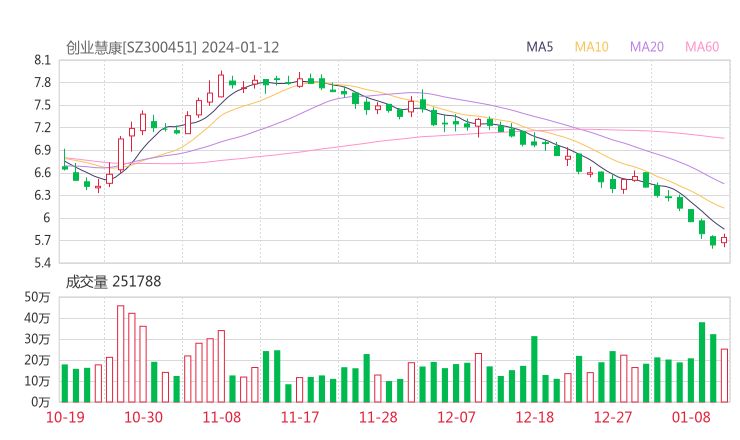The height and width of the screenshot is (440, 740).
Task: Click the 11-28 date axis label
Action: [x=378, y=417]
